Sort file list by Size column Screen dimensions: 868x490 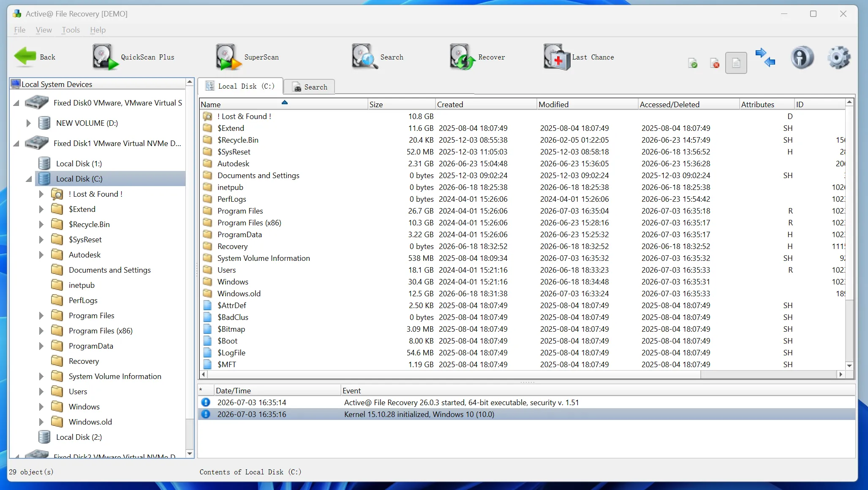click(x=401, y=104)
